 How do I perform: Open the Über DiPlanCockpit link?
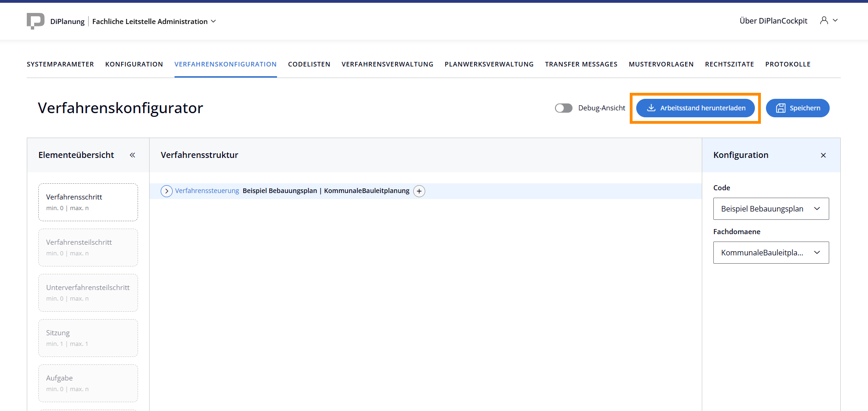pyautogui.click(x=773, y=21)
